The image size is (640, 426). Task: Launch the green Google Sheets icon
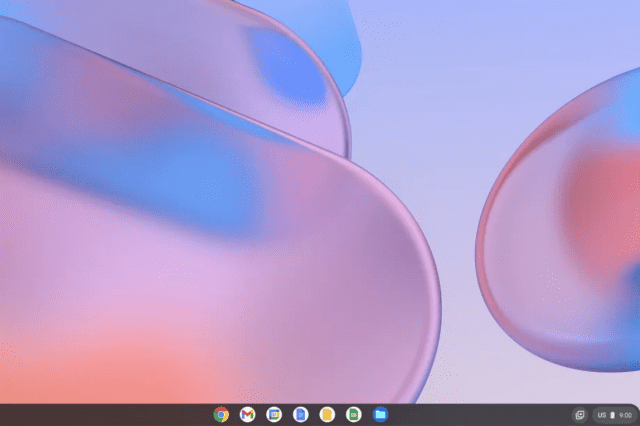[x=353, y=415]
